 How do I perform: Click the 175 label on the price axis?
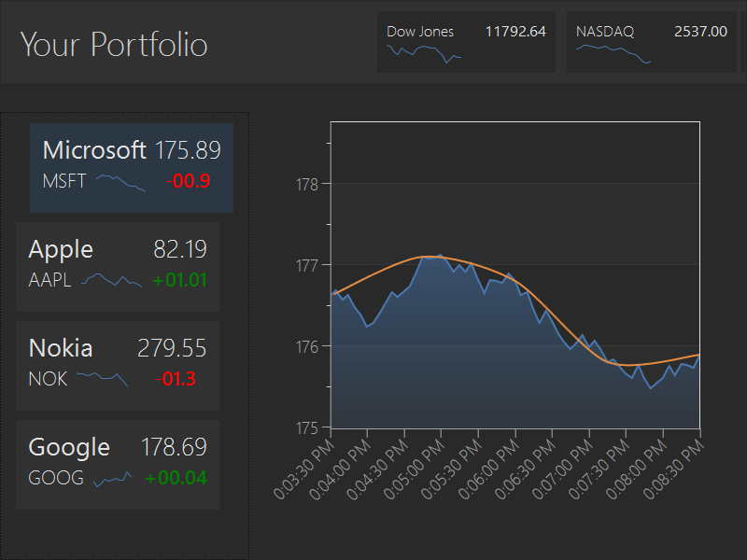coord(307,428)
